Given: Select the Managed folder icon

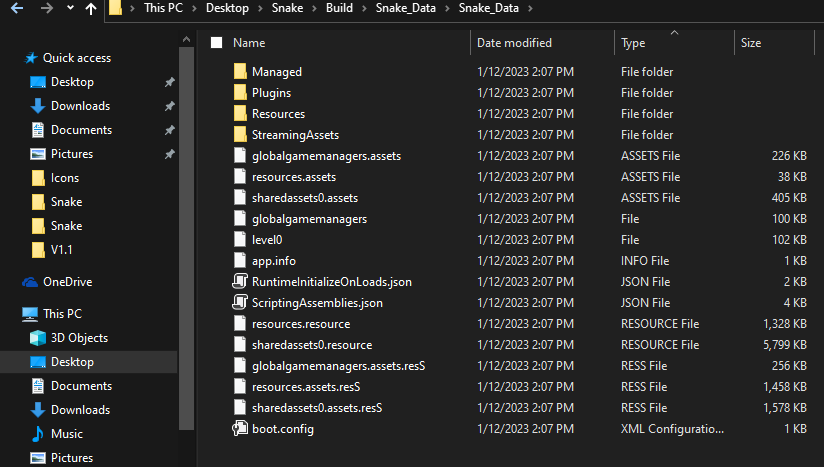Looking at the screenshot, I should [240, 71].
